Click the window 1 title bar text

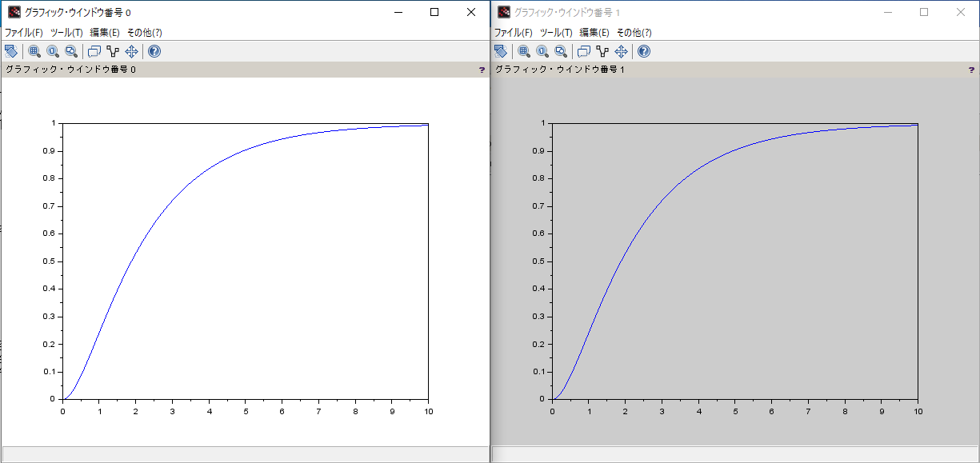click(567, 12)
